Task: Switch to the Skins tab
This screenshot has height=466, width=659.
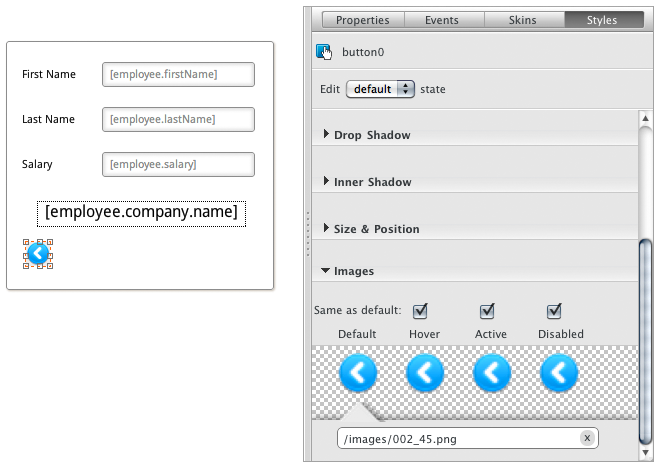Action: pos(523,20)
